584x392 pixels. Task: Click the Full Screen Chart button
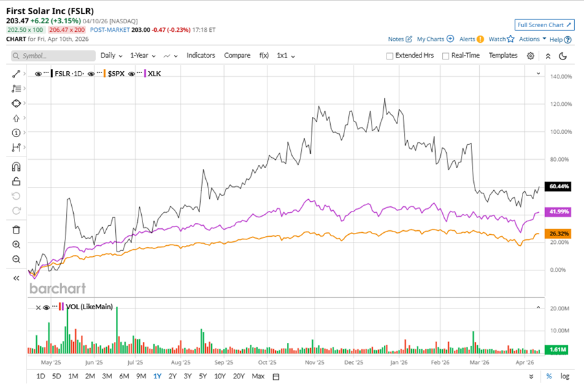click(x=544, y=25)
